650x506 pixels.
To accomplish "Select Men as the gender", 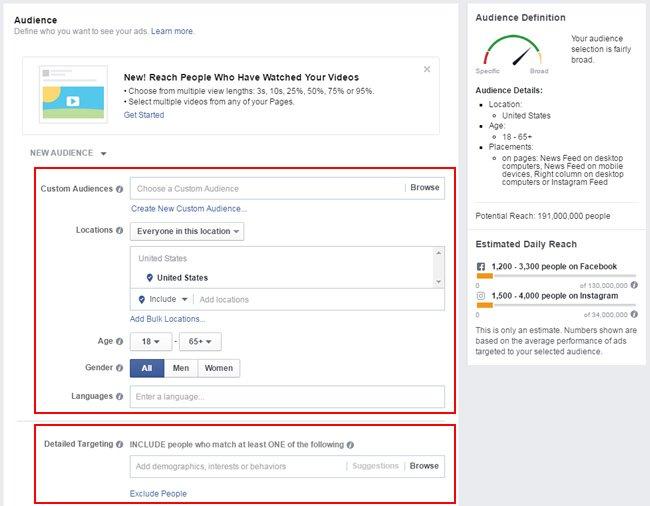I will [x=181, y=368].
